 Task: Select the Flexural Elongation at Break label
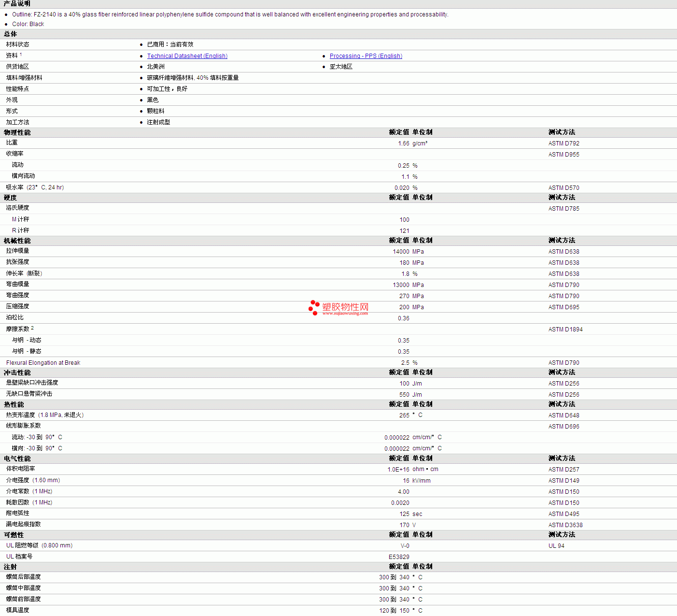coord(43,363)
